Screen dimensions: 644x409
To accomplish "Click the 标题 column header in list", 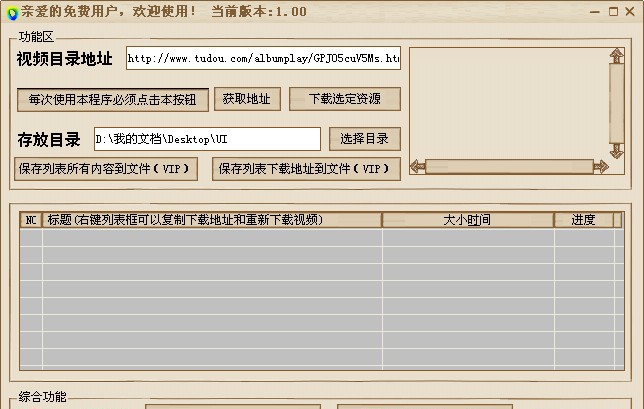I will point(212,220).
